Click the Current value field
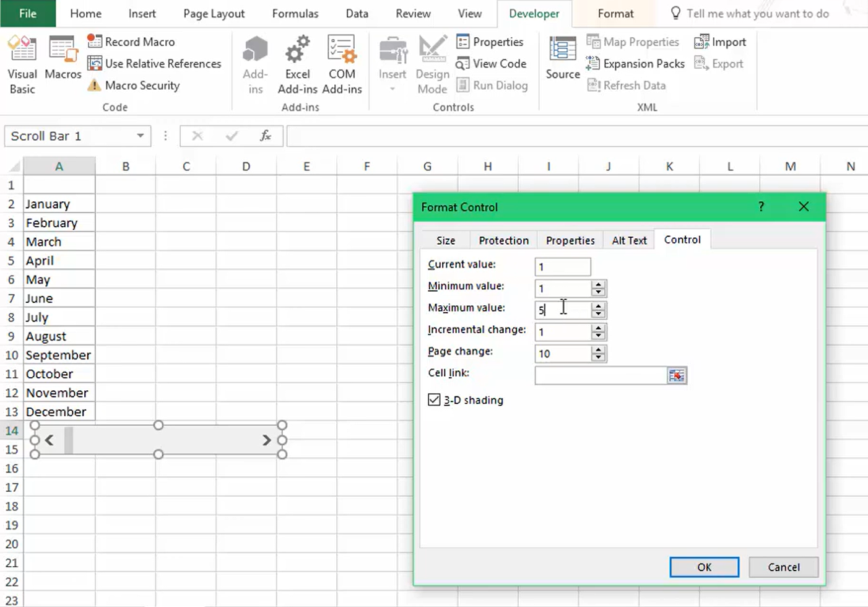 pyautogui.click(x=563, y=267)
